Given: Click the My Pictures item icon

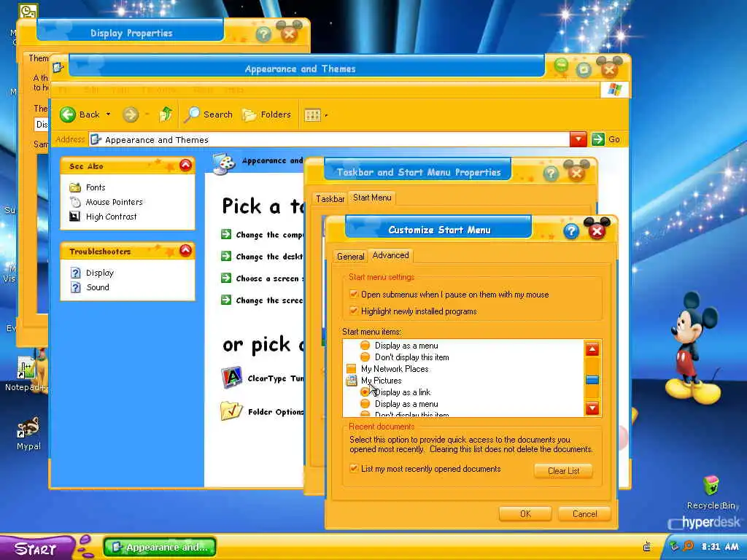Looking at the screenshot, I should coord(352,381).
